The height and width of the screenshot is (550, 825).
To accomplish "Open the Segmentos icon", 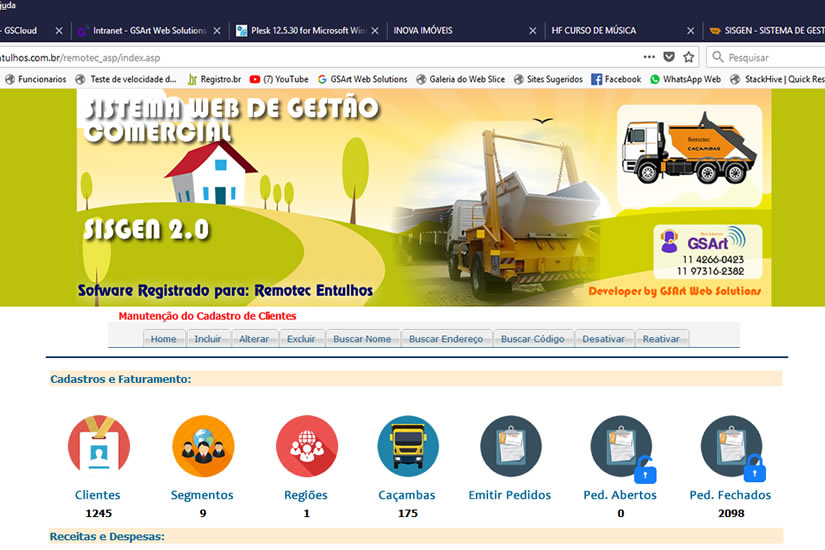I will [203, 446].
